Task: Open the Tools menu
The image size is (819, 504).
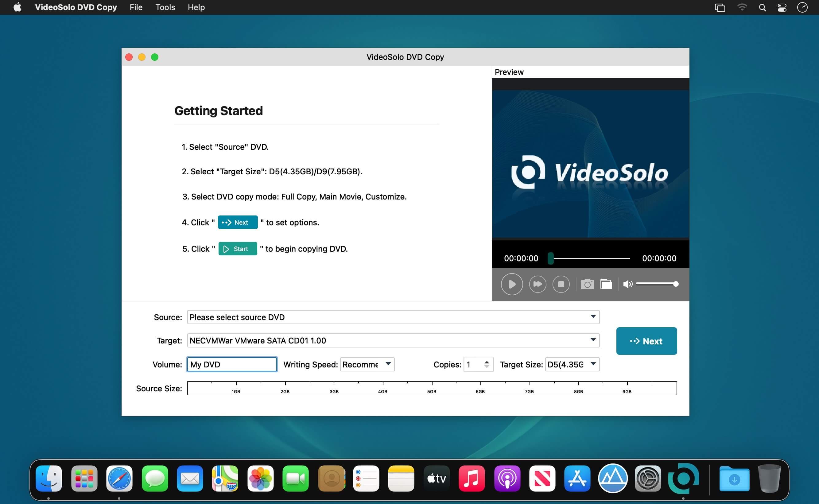Action: (x=165, y=7)
